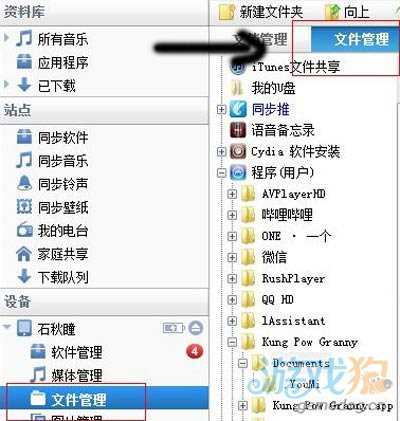Open 家庭共享 house icon
Screen dimensions: 400x421
24,254
